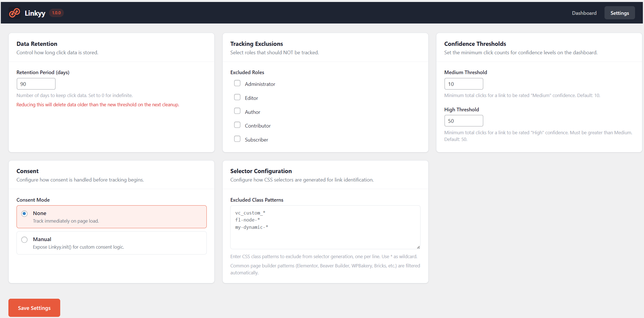Image resolution: width=644 pixels, height=318 pixels.
Task: Choose Manual consent mode
Action: tap(24, 240)
